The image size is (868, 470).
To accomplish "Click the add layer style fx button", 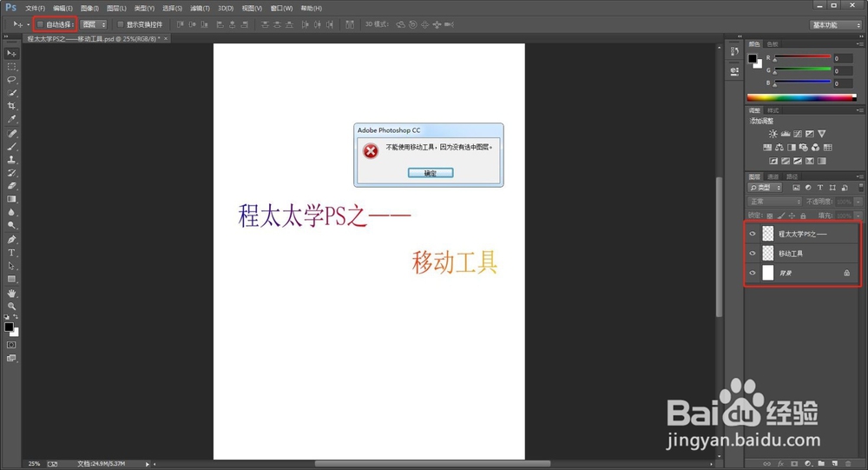I will click(x=780, y=463).
